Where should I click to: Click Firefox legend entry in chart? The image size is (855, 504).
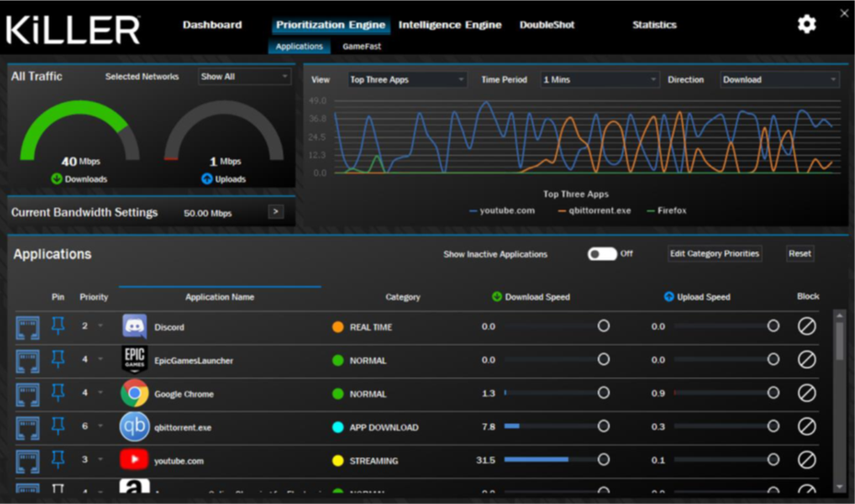tap(666, 211)
